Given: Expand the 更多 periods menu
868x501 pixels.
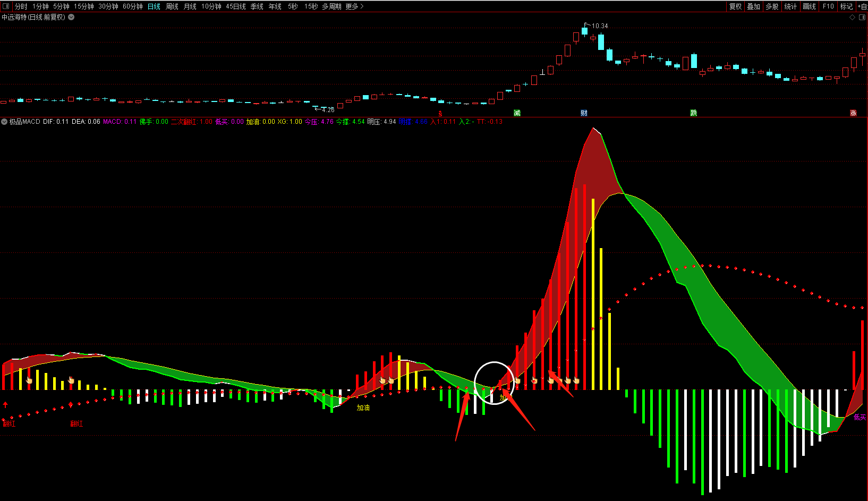Looking at the screenshot, I should [354, 6].
